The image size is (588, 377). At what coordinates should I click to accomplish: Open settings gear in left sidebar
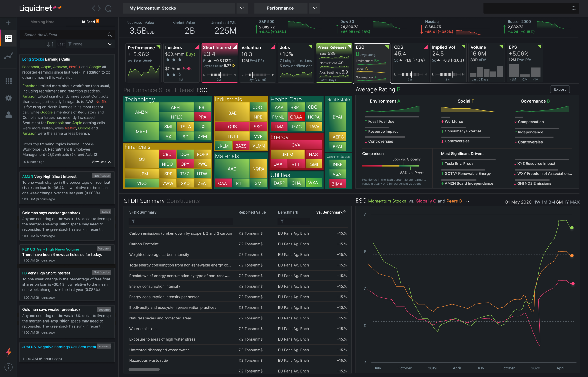(x=8, y=98)
